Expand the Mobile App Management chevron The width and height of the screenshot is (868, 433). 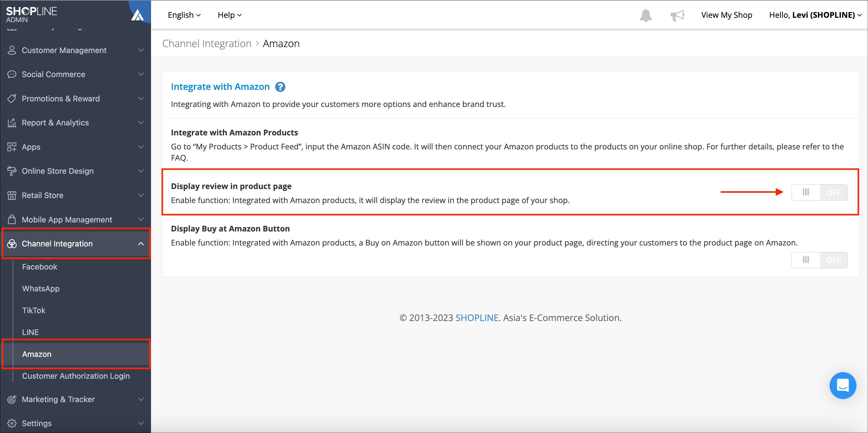pyautogui.click(x=141, y=219)
